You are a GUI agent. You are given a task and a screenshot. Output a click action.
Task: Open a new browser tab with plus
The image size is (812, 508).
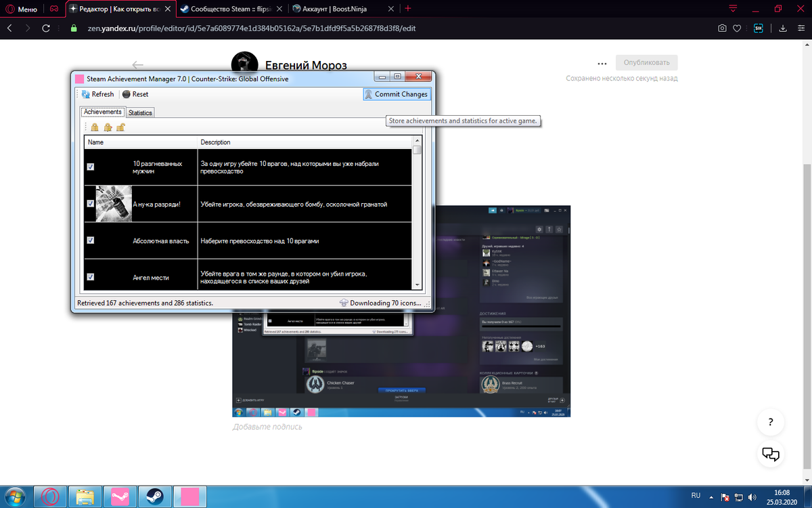[408, 9]
